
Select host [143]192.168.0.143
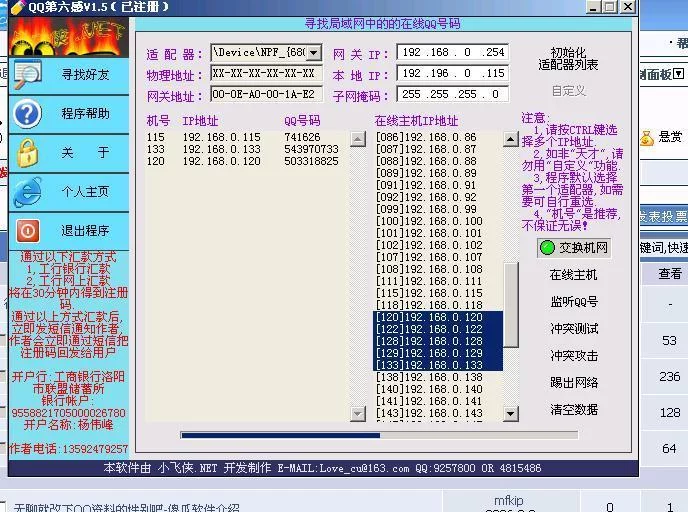click(x=438, y=413)
